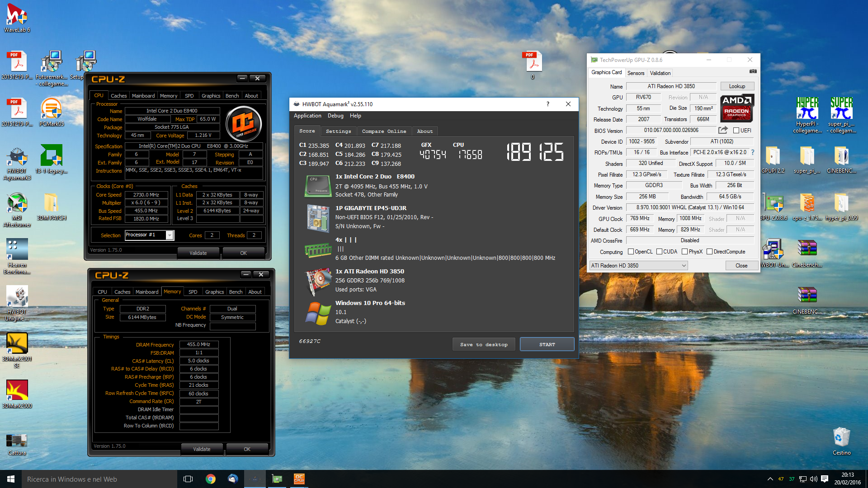This screenshot has height=488, width=868.
Task: Toggle CUDA checkbox in GPU-Z
Action: [659, 252]
